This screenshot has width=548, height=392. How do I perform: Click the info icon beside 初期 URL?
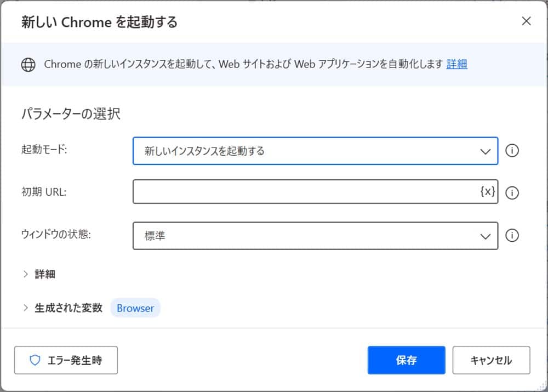[x=512, y=192]
